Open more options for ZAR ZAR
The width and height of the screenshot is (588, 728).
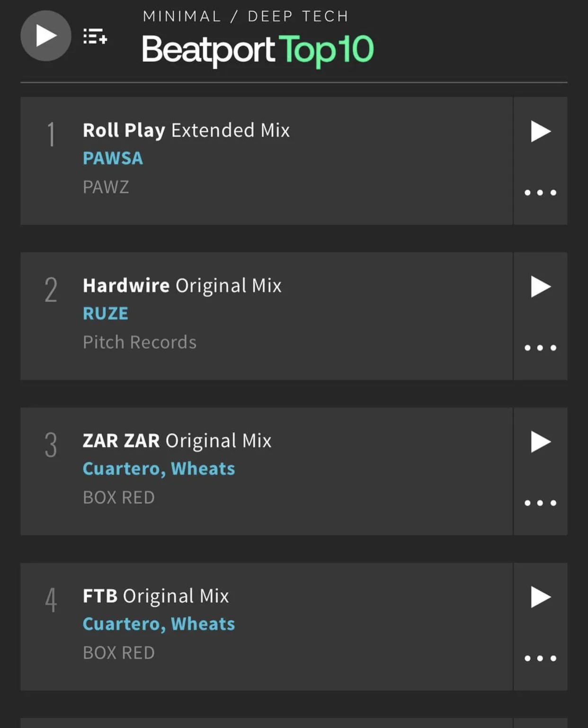pos(540,503)
